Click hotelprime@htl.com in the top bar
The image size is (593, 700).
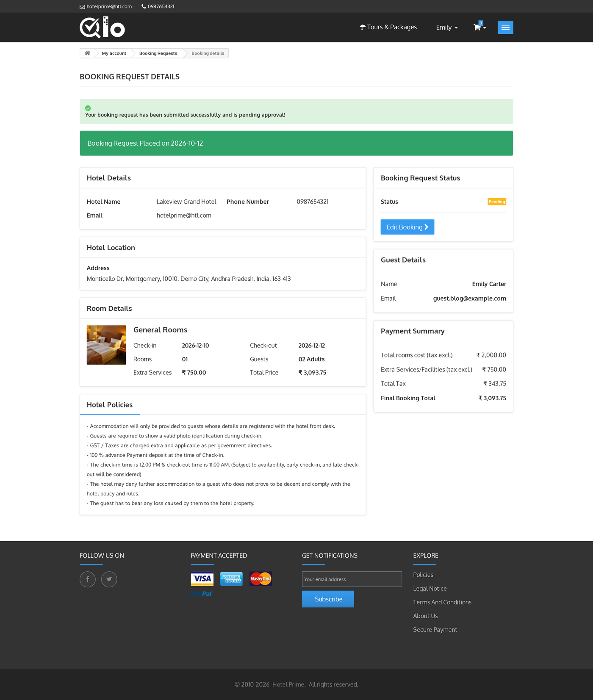(x=109, y=6)
